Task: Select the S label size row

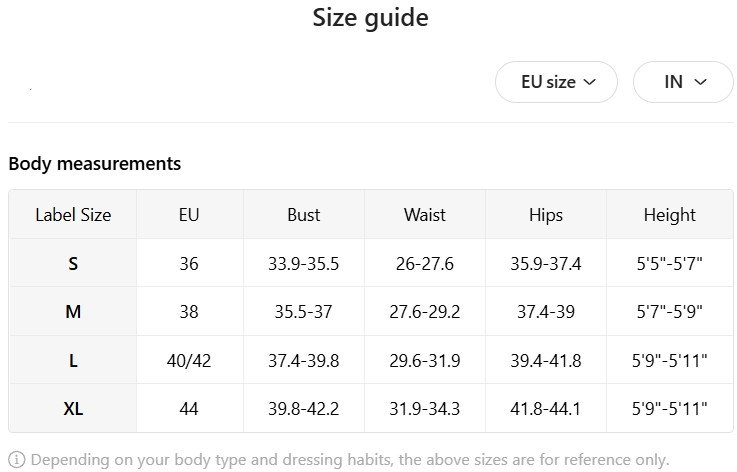Action: click(73, 264)
